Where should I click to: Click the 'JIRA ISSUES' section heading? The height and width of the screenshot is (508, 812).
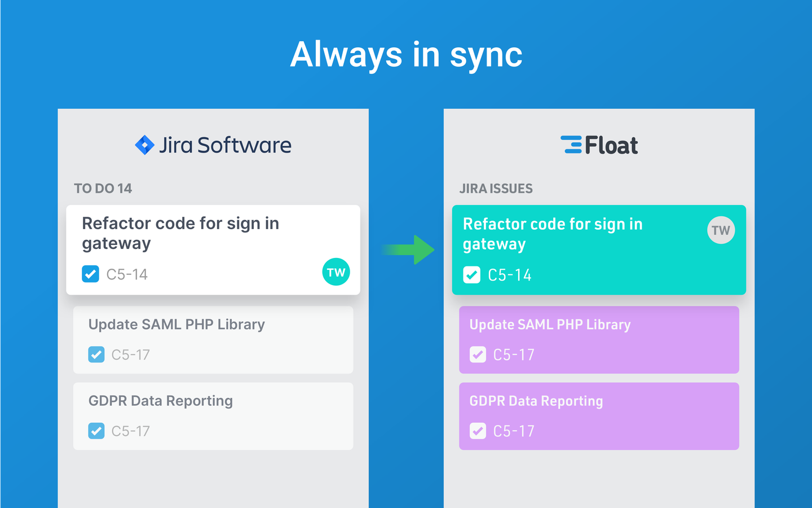click(496, 189)
